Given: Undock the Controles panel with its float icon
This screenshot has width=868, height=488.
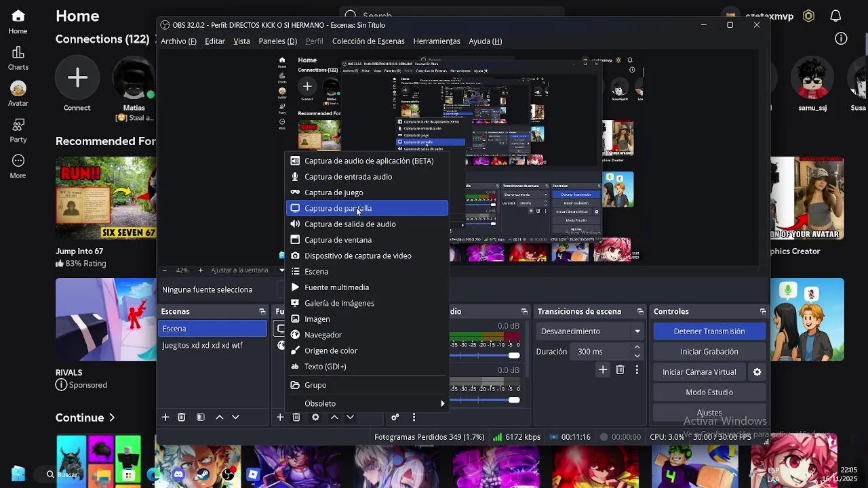Looking at the screenshot, I should click(x=763, y=312).
